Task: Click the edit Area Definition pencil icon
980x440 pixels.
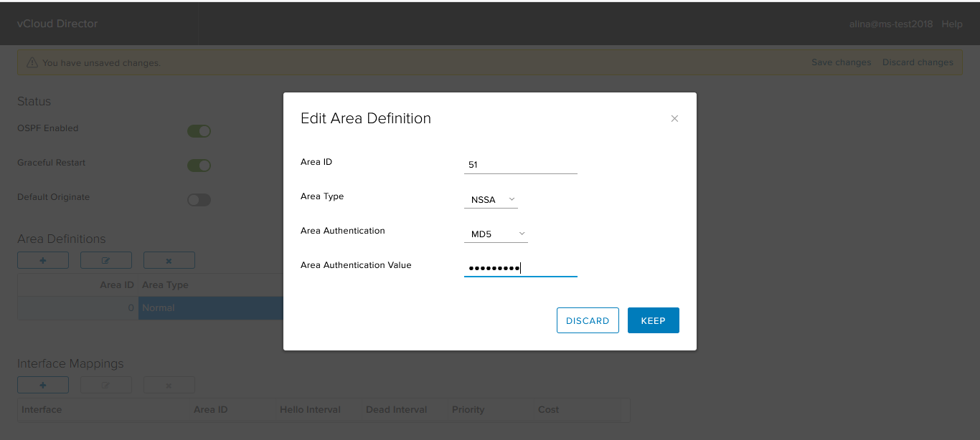Action: click(106, 260)
